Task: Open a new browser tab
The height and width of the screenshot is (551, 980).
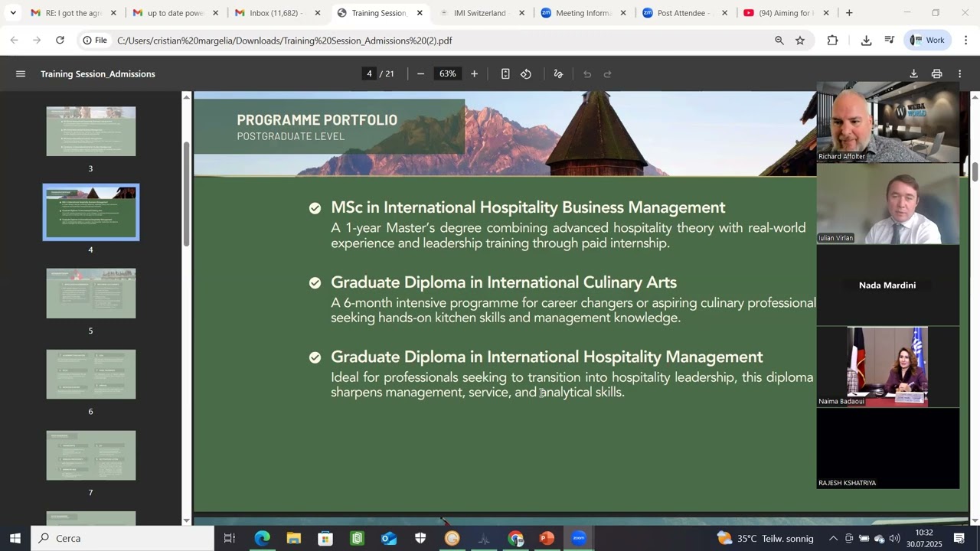Action: [x=849, y=13]
